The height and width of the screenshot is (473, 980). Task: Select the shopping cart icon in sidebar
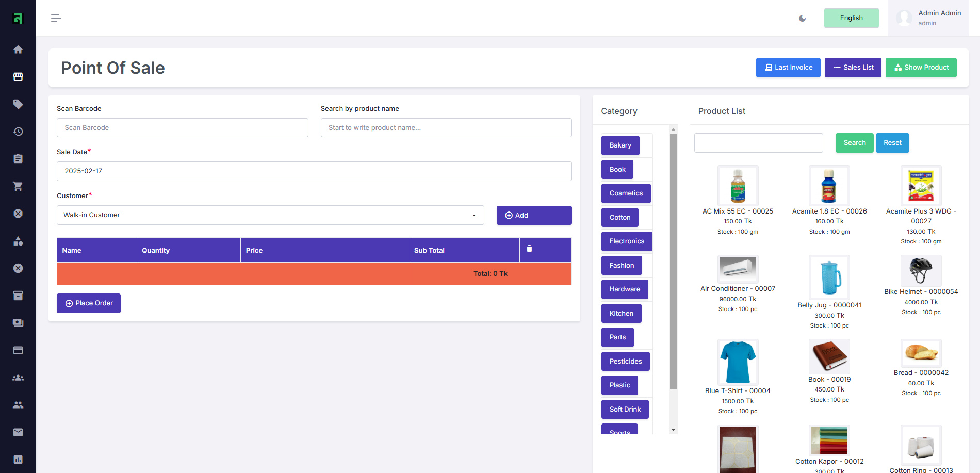coord(18,186)
